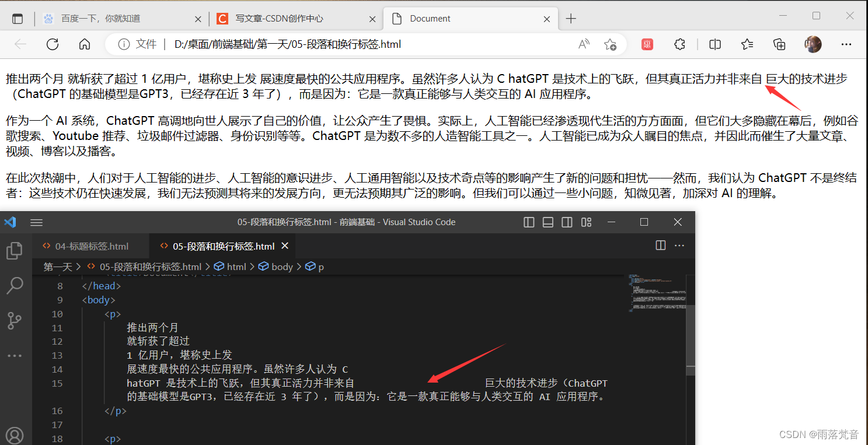Open the VS Code hamburger menu
The width and height of the screenshot is (868, 445).
[x=37, y=222]
